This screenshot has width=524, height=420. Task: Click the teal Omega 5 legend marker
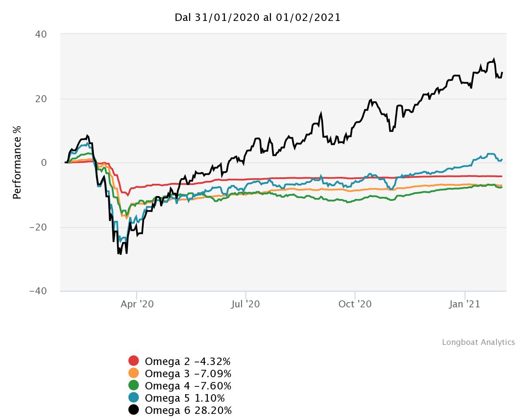point(134,398)
